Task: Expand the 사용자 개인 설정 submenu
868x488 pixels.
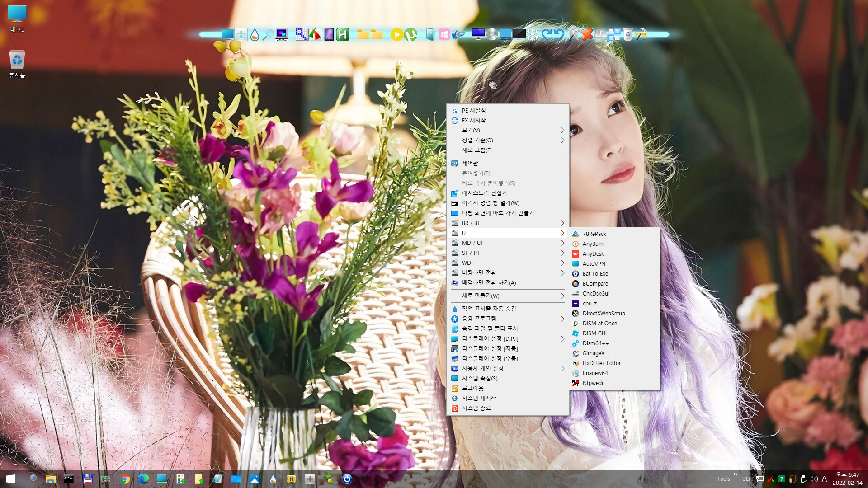Action: click(x=508, y=368)
